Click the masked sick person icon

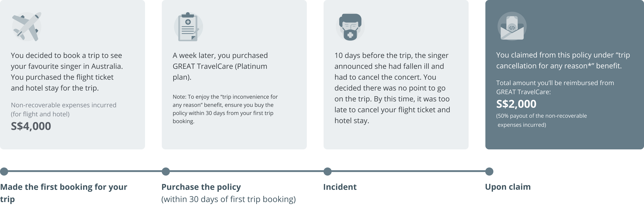coord(350,27)
